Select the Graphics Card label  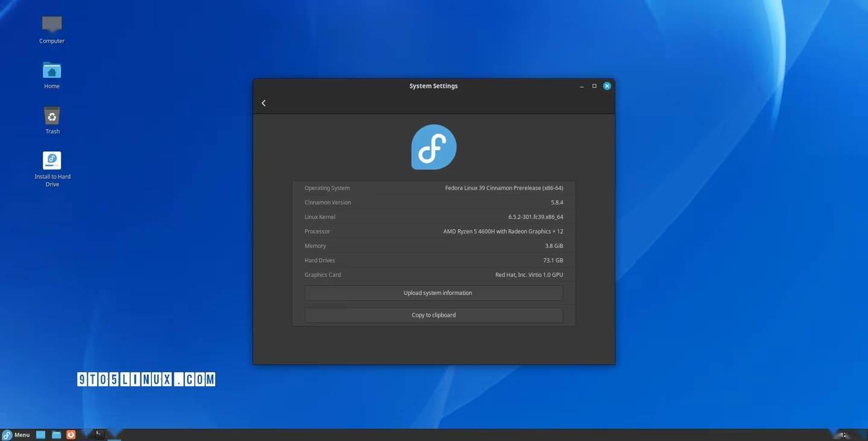tap(322, 275)
